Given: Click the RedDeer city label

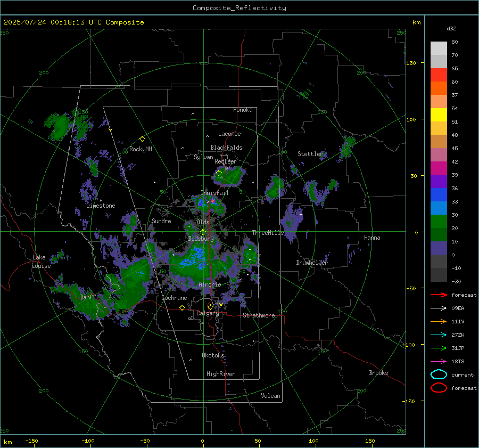Looking at the screenshot, I should (x=226, y=161).
